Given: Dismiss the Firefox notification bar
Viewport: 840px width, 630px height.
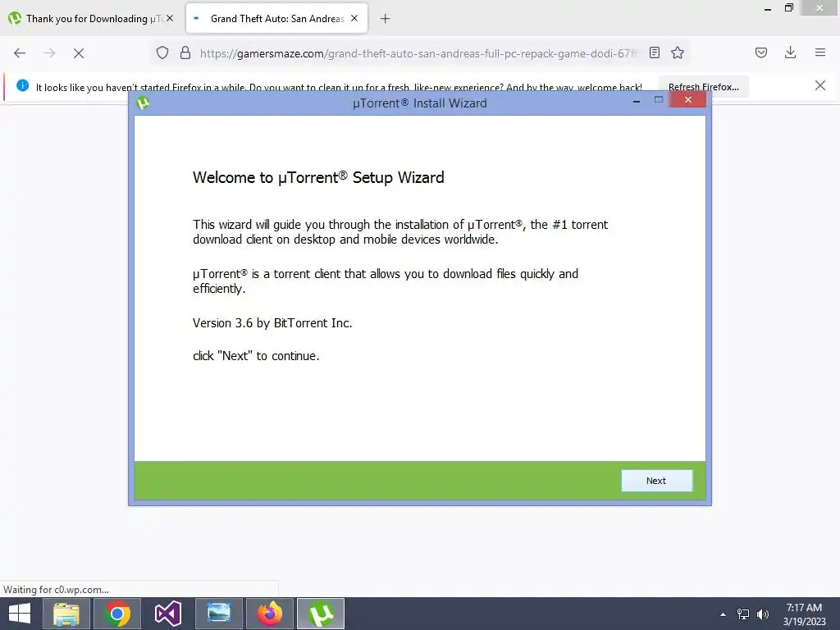Looking at the screenshot, I should point(819,85).
